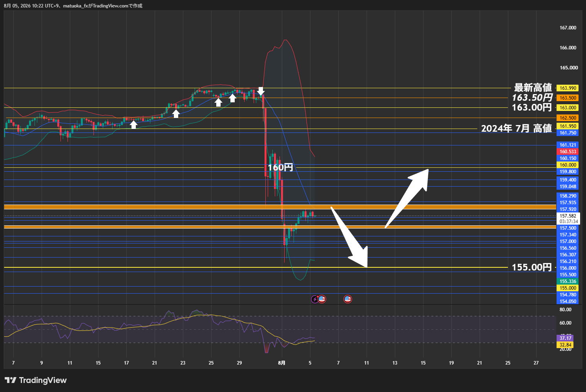
Task: Click the chart header timestamp and author text
Action: 73,6
